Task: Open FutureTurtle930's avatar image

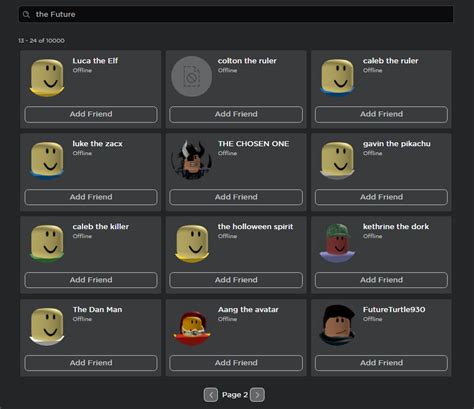Action: coord(337,325)
